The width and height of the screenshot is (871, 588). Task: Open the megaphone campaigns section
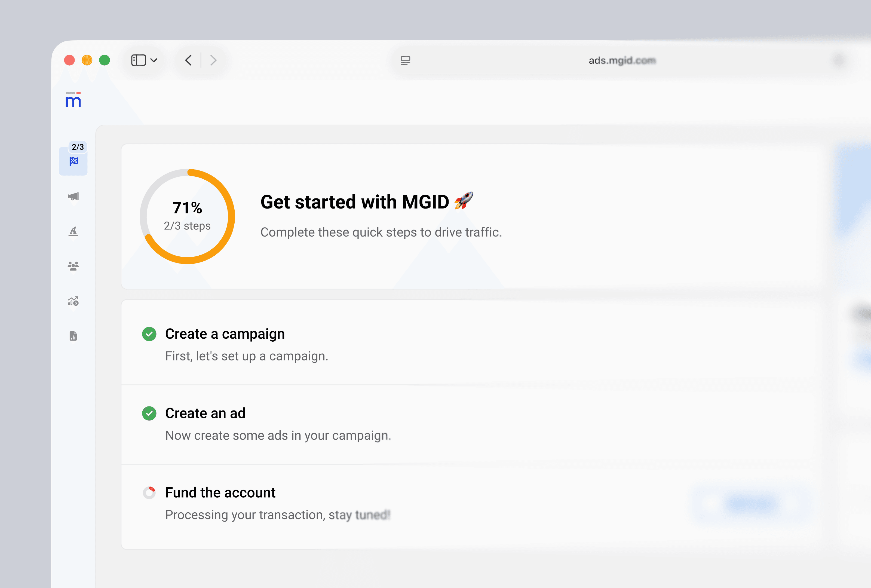pos(73,196)
